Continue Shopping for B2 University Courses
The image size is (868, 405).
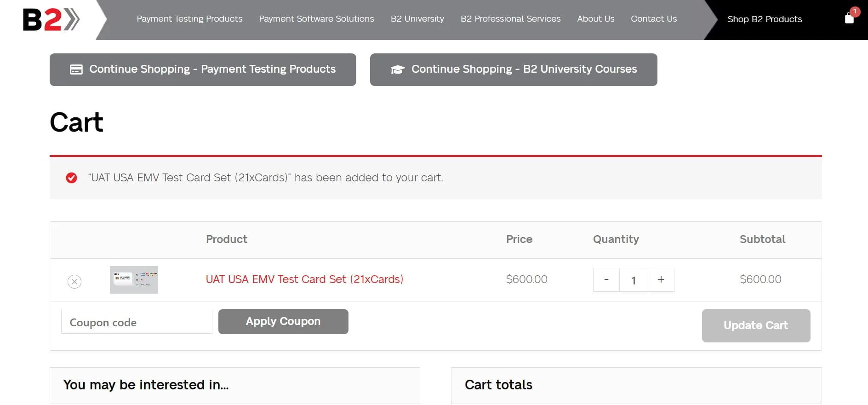coord(514,69)
